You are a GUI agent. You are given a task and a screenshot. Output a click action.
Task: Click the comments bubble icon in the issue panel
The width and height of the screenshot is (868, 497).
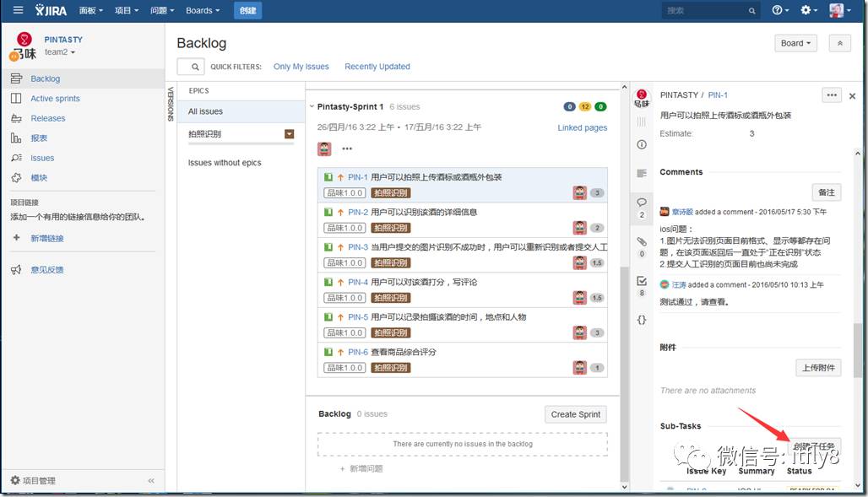click(642, 202)
